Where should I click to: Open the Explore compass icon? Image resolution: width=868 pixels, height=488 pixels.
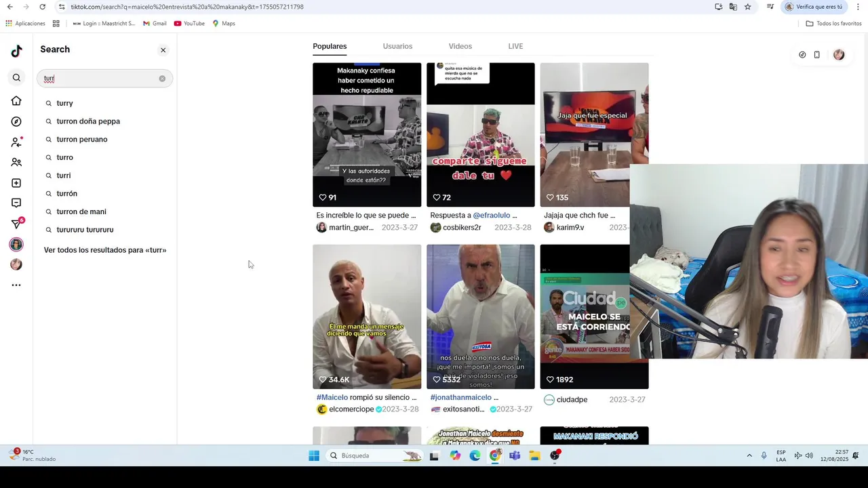[x=16, y=121]
